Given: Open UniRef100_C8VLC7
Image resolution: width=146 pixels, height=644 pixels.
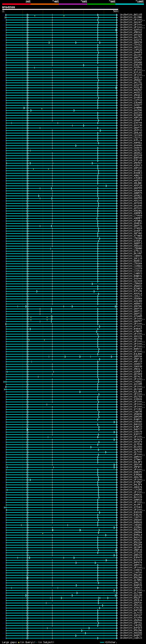Looking at the screenshot, I should point(131,296).
